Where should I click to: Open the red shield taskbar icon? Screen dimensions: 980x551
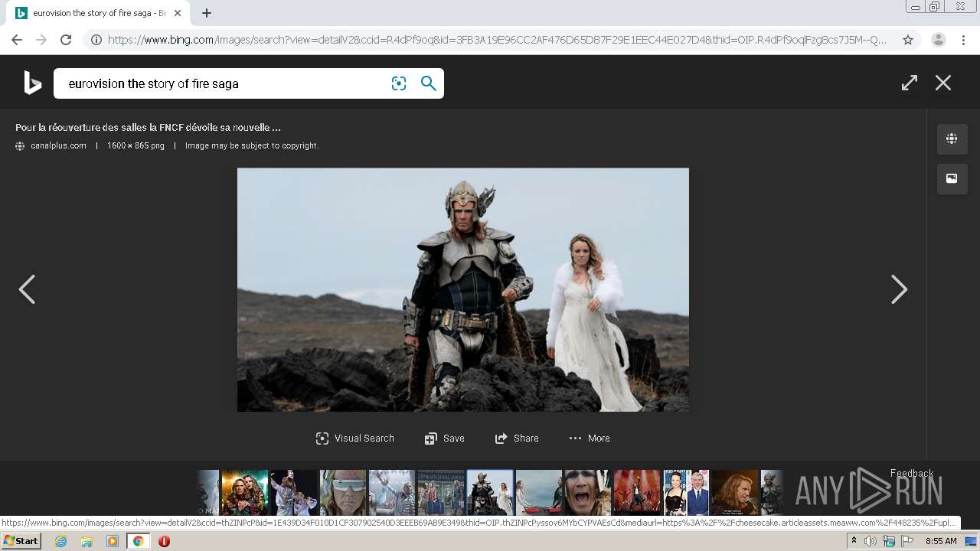point(164,541)
